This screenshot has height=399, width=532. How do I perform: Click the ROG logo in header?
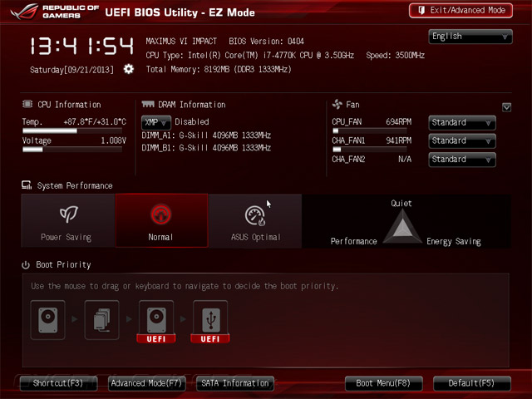pyautogui.click(x=24, y=11)
